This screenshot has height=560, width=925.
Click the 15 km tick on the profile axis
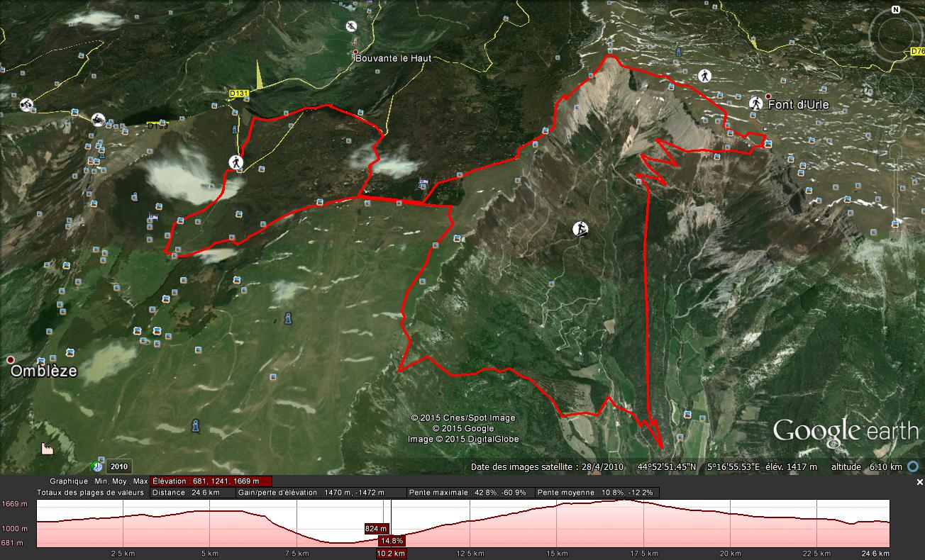[x=556, y=554]
